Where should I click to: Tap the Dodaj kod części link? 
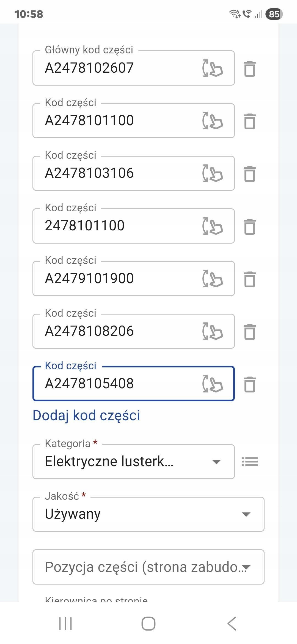click(86, 415)
